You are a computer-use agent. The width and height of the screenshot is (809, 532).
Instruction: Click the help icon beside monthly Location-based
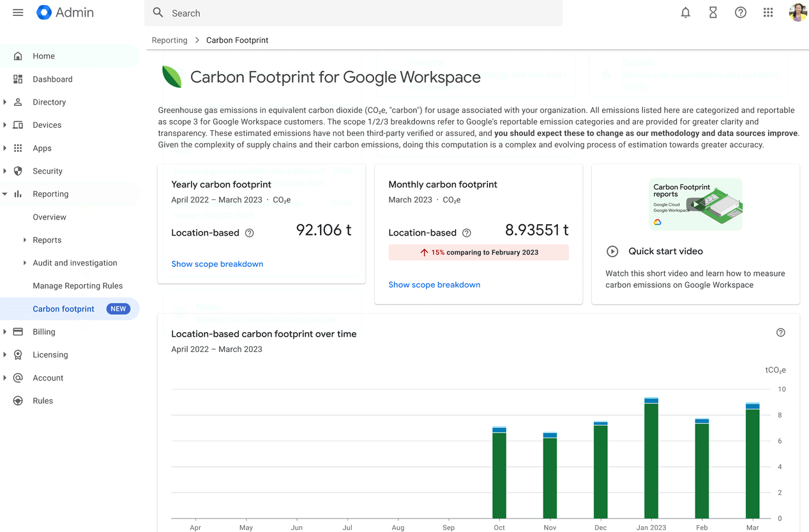coord(467,233)
